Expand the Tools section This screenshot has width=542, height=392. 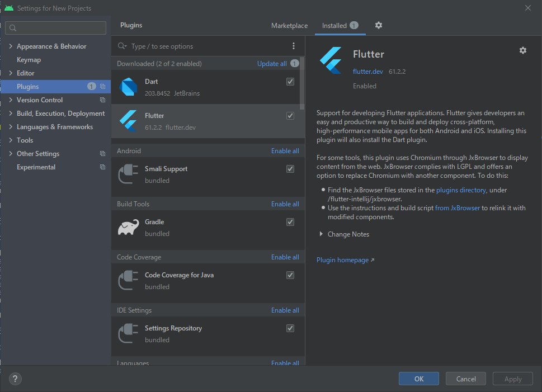[11, 140]
